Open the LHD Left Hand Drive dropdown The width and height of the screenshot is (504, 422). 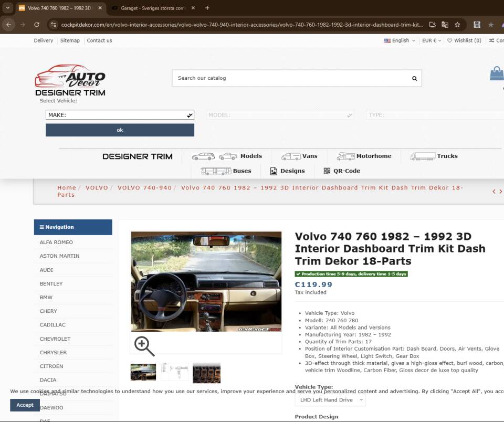[330, 400]
